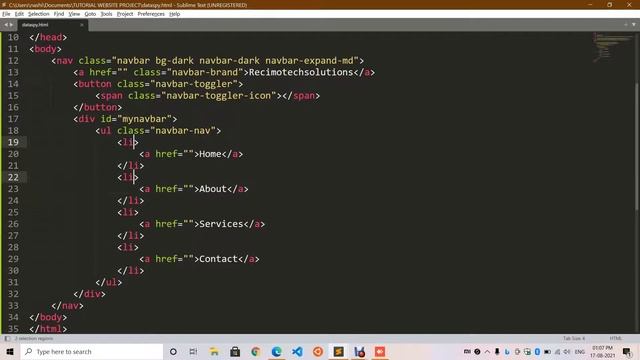Click the About text on line 23
Screen dimensions: 640x360
pos(213,189)
